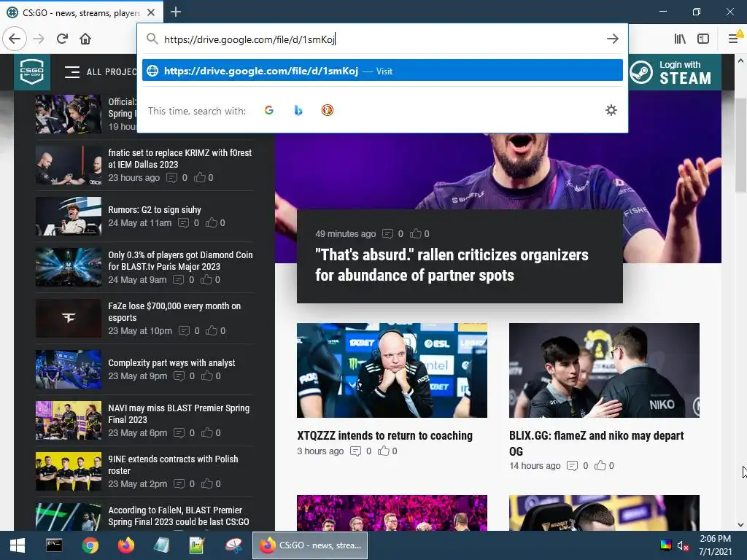Open Complexity part ways with analyst
This screenshot has height=560, width=747.
171,362
